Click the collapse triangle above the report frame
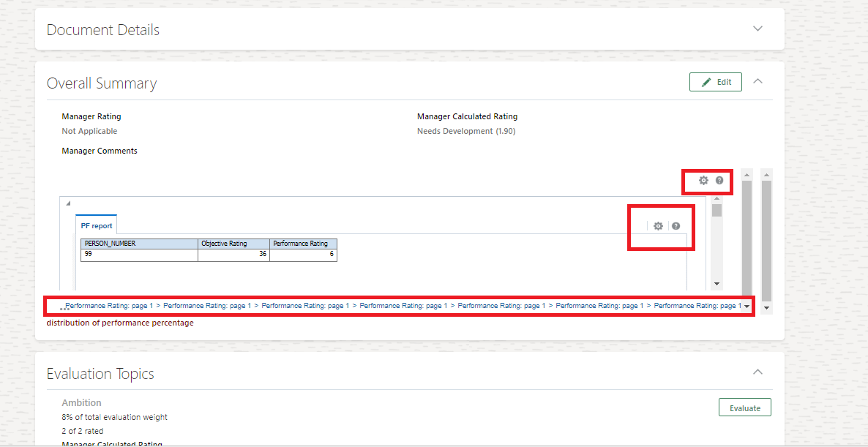Viewport: 868px width, 447px height. point(67,203)
